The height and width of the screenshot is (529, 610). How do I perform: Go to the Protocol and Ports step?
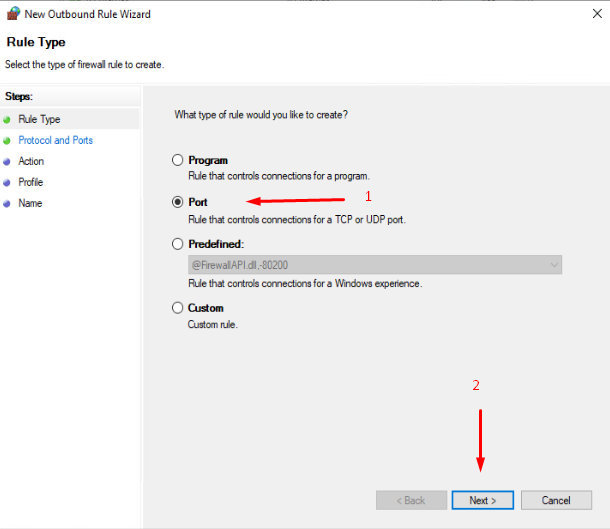coord(56,140)
